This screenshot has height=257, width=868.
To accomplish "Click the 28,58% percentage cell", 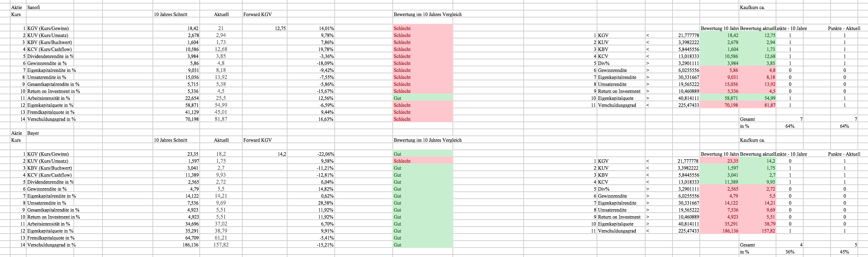I will tap(326, 203).
